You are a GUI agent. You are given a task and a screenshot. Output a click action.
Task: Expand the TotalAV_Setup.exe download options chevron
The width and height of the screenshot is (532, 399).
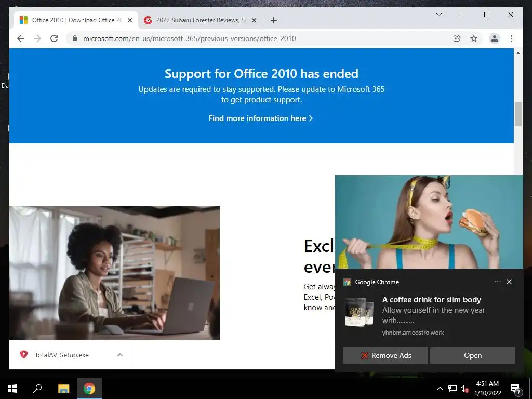[120, 355]
